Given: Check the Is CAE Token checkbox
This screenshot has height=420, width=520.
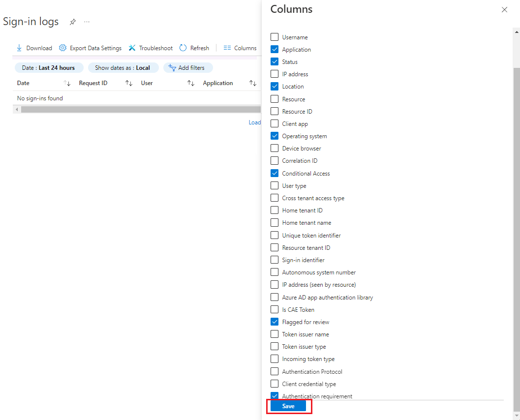Looking at the screenshot, I should 275,310.
